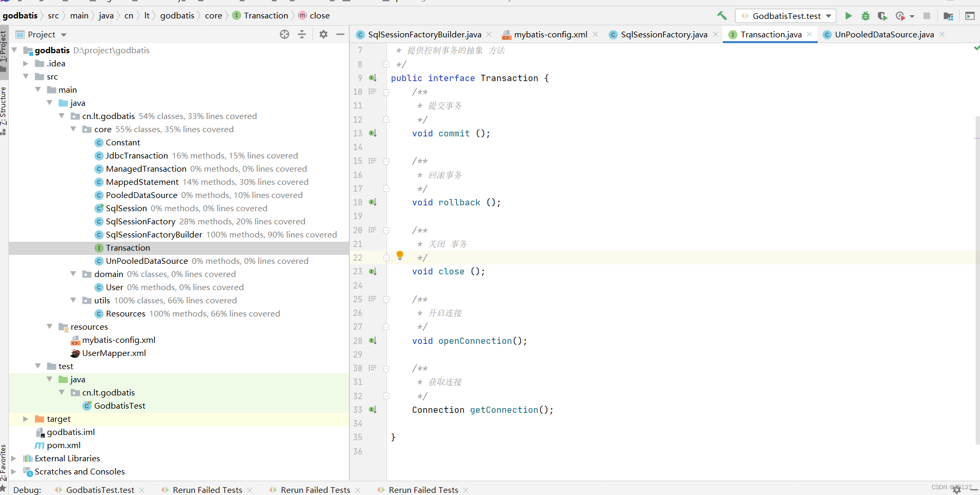Switch to mybatis-config.xml tab
The image size is (980, 495).
pyautogui.click(x=551, y=34)
